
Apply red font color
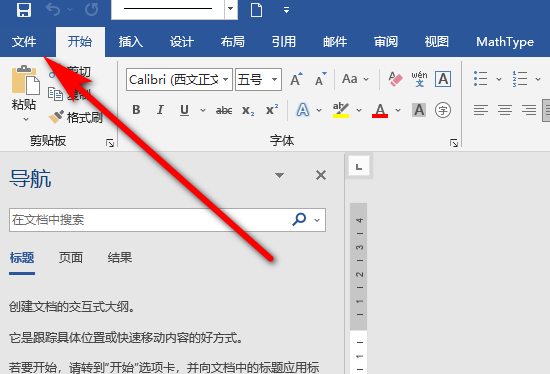(x=380, y=110)
